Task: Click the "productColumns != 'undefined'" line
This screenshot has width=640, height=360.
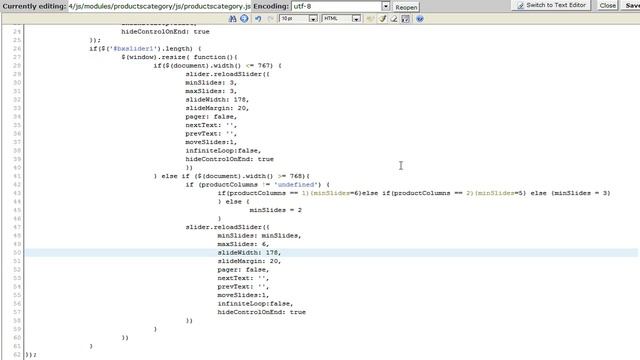Action: pyautogui.click(x=257, y=185)
